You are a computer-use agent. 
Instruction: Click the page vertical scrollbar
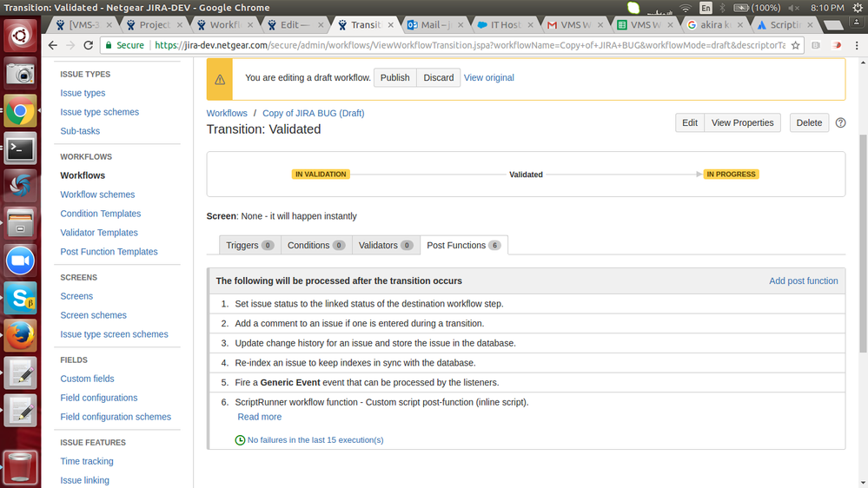863,243
